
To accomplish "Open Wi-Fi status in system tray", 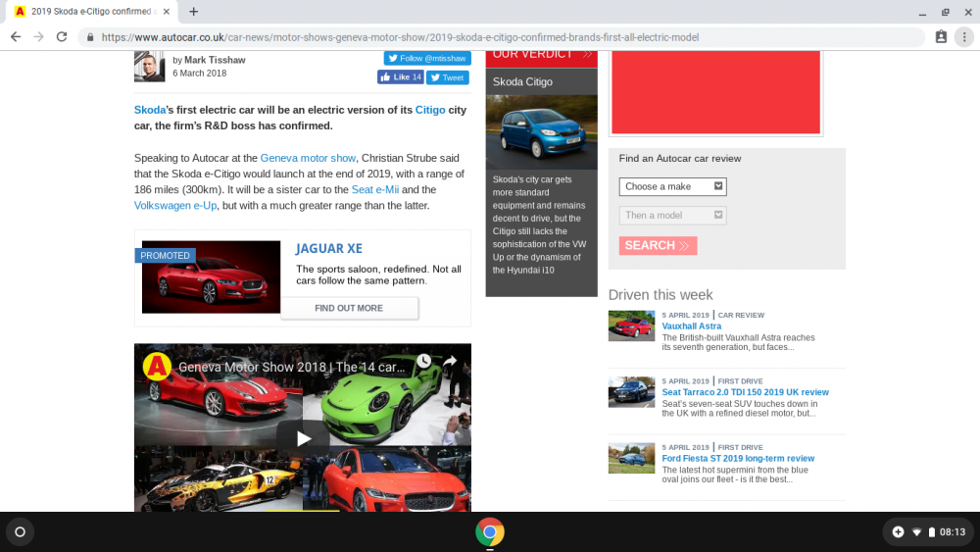I will (x=917, y=532).
